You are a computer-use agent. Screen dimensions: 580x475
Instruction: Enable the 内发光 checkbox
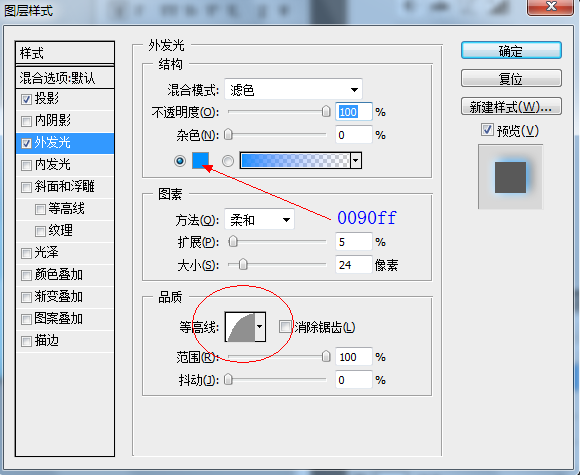coord(26,165)
